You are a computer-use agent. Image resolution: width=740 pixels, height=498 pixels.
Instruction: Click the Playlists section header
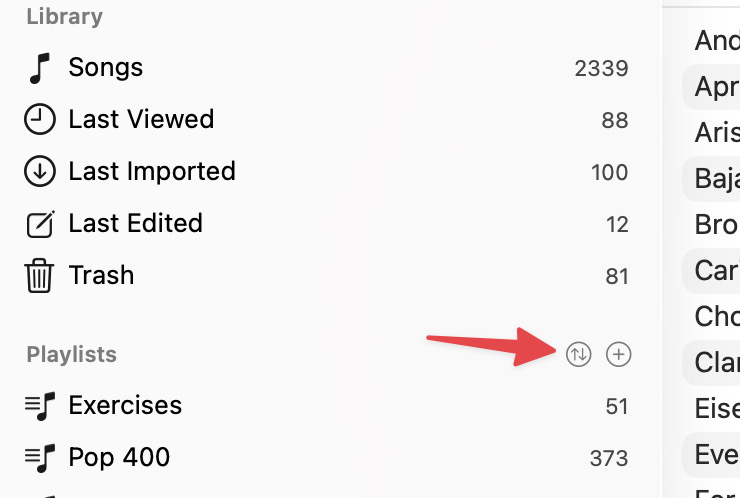tap(71, 355)
